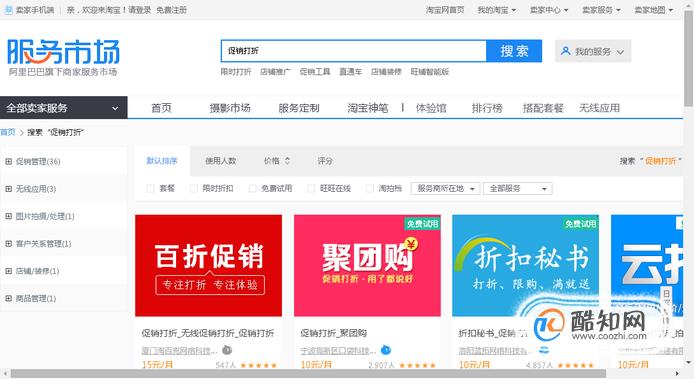Screen dimensions: 694x379
Task: Click the phone icon beside 卖家手机端
Action: click(8, 9)
